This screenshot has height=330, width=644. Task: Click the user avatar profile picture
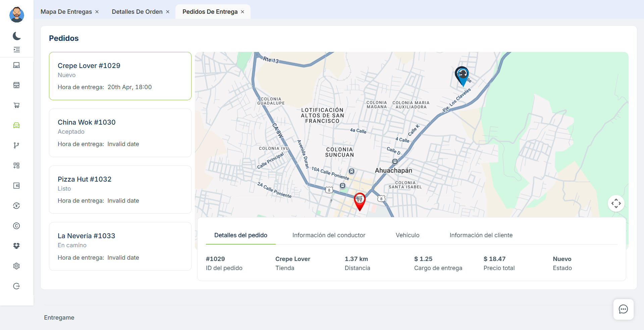pyautogui.click(x=16, y=15)
